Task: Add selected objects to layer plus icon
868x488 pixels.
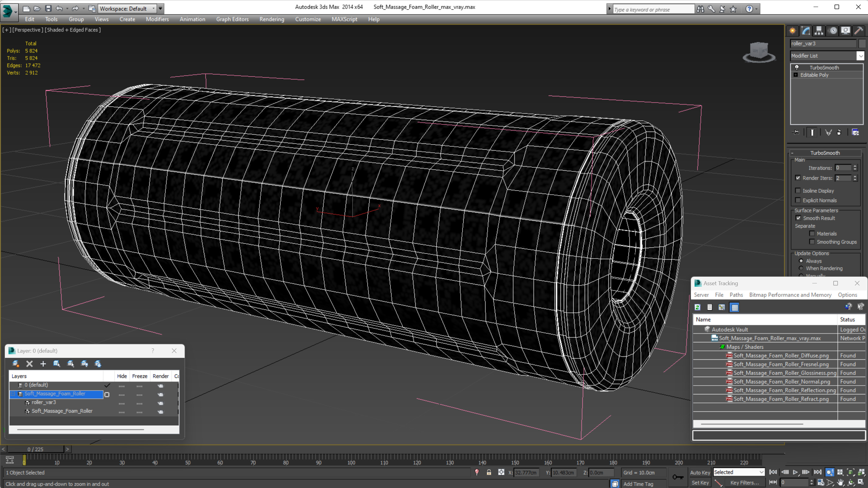Action: [x=43, y=364]
